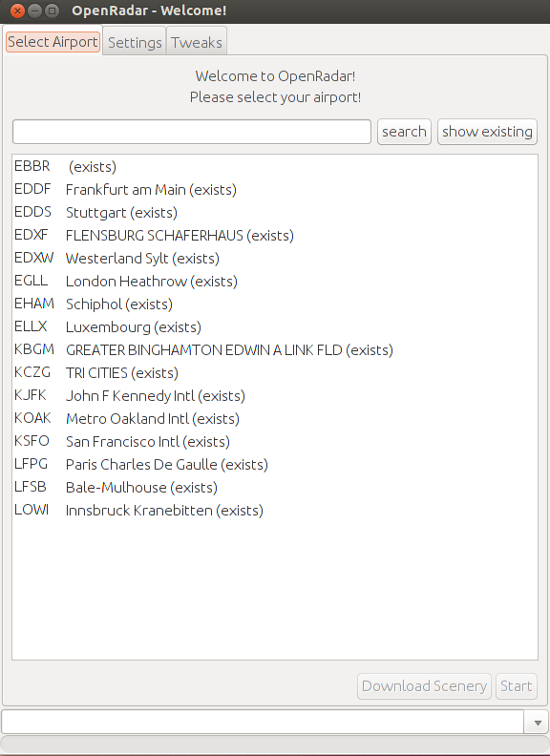Open the bottom combo box dropdown arrow

[537, 723]
